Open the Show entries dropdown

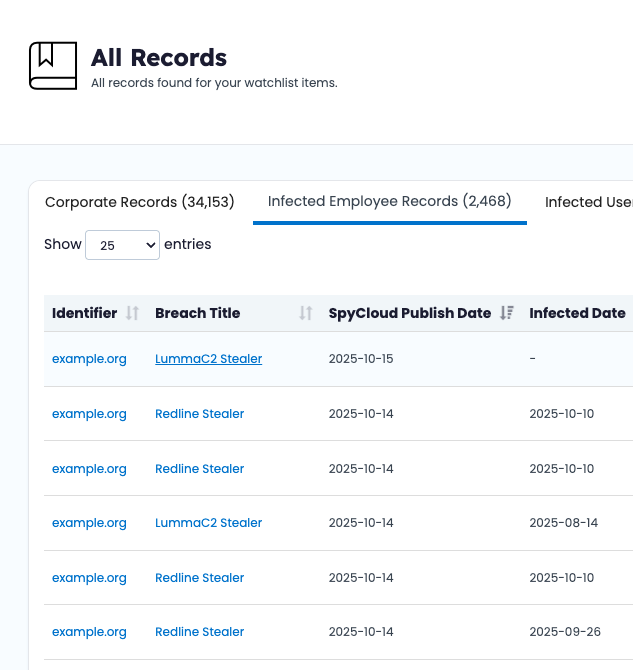pyautogui.click(x=122, y=245)
